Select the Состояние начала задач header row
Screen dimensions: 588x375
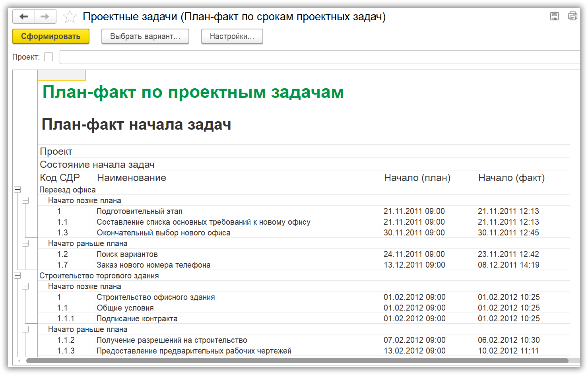(x=304, y=165)
